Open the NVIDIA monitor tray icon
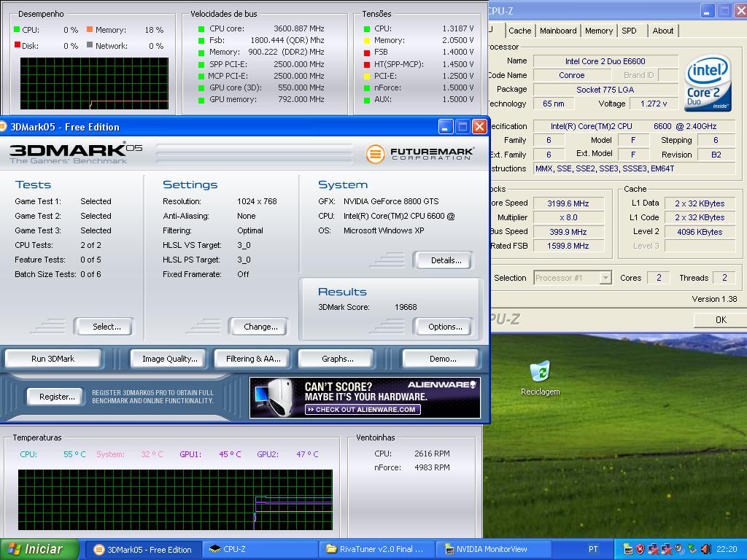 [x=627, y=549]
